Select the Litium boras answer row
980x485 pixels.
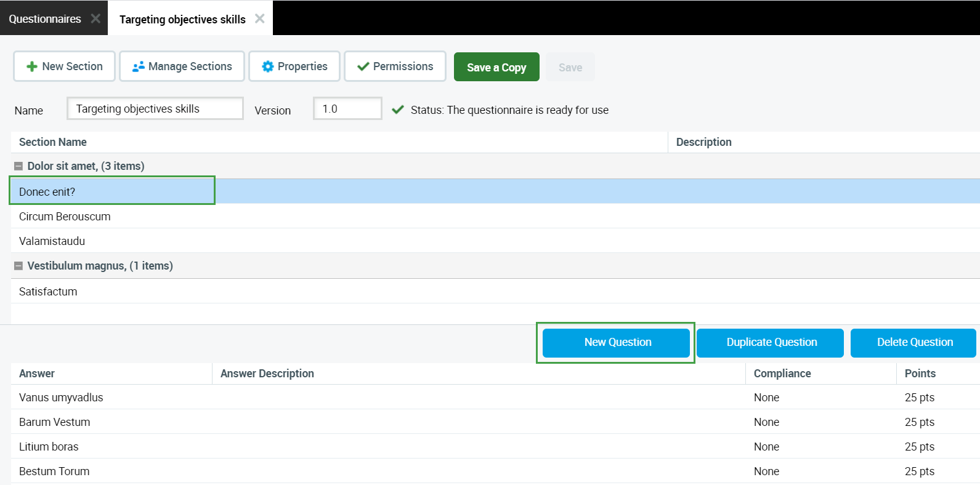click(49, 447)
